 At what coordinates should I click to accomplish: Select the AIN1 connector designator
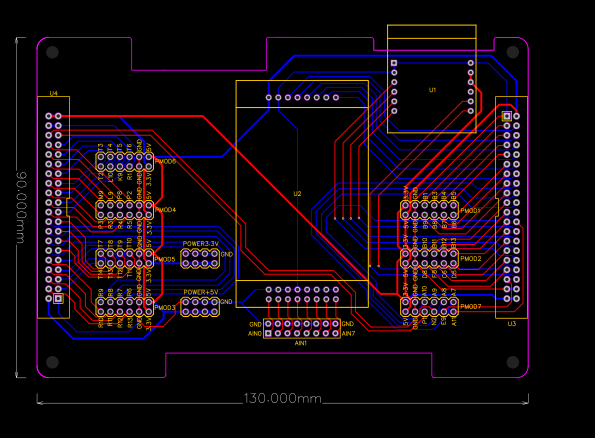tap(301, 343)
